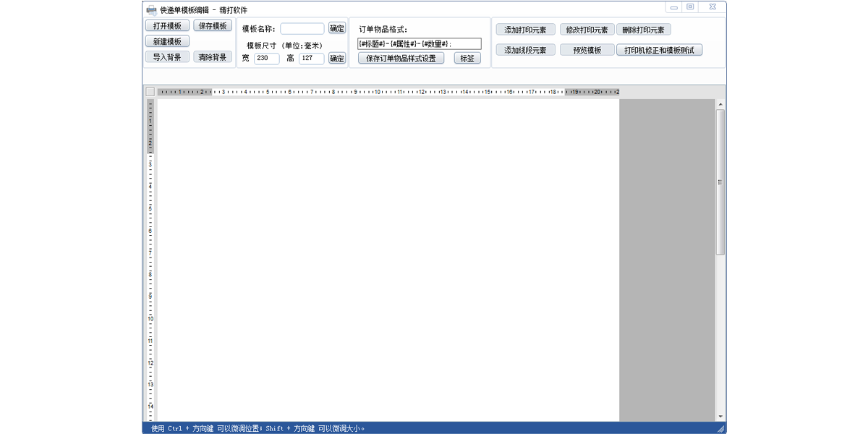Confirm the template name with 确定
Screen dimensions: 868x434
click(x=337, y=28)
